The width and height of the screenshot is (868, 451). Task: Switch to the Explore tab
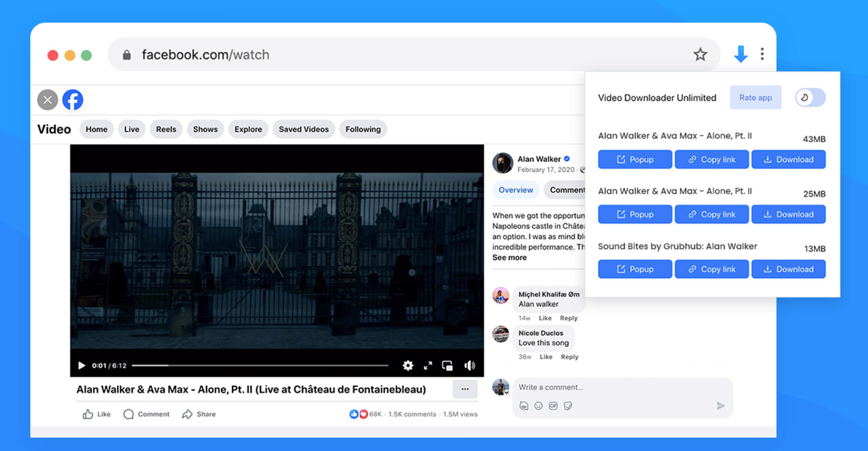[248, 130]
